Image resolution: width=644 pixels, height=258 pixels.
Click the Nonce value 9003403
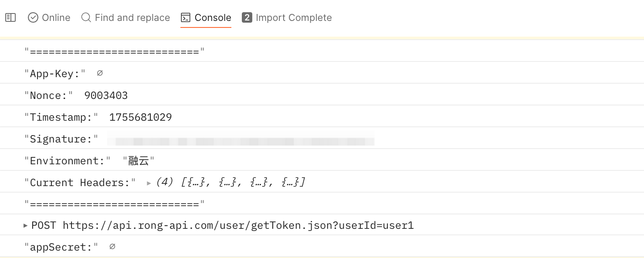click(106, 95)
